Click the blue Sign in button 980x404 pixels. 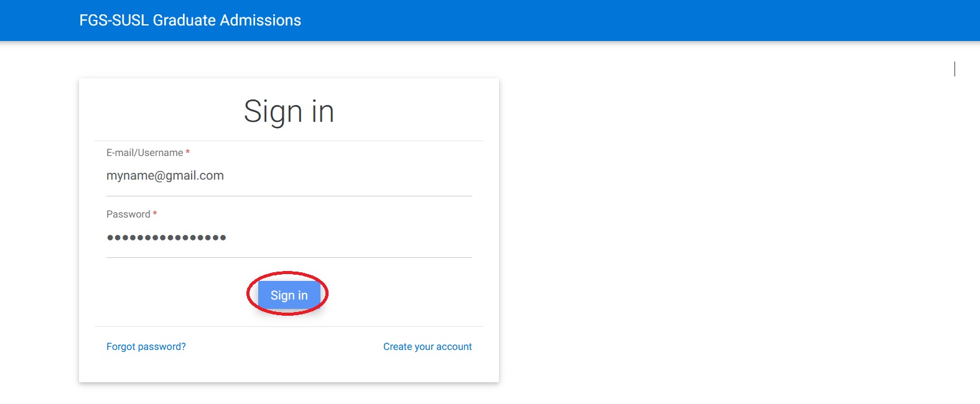(x=289, y=295)
